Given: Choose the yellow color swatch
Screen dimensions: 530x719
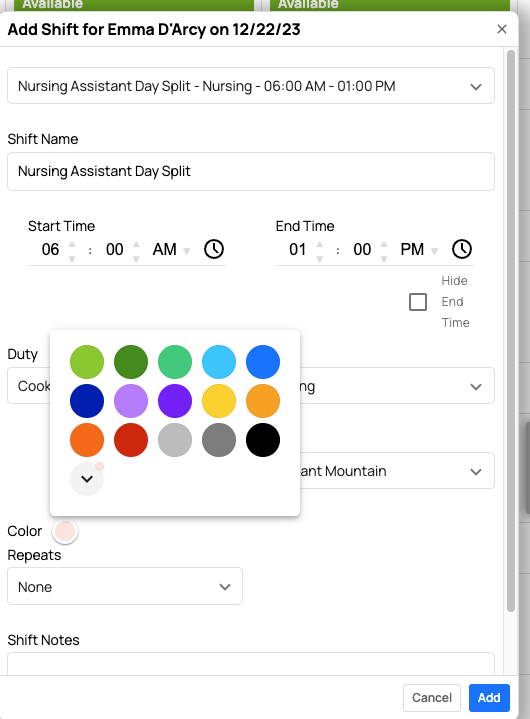Looking at the screenshot, I should (x=219, y=401).
